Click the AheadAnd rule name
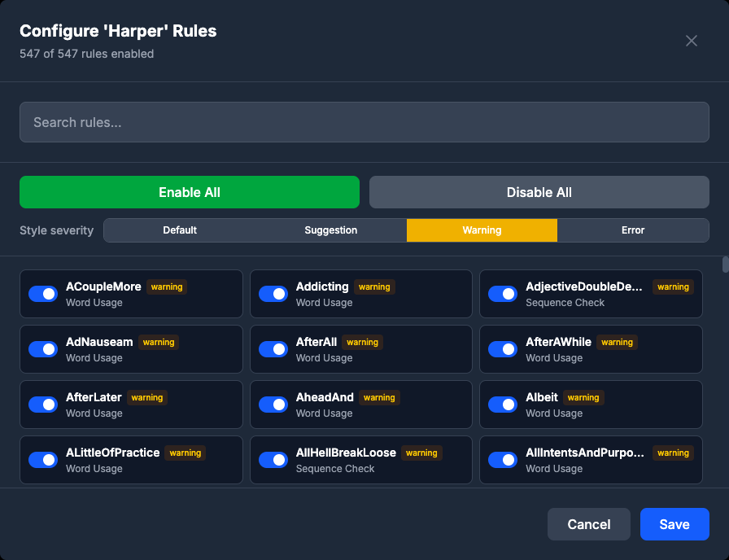This screenshot has height=560, width=729. [325, 397]
